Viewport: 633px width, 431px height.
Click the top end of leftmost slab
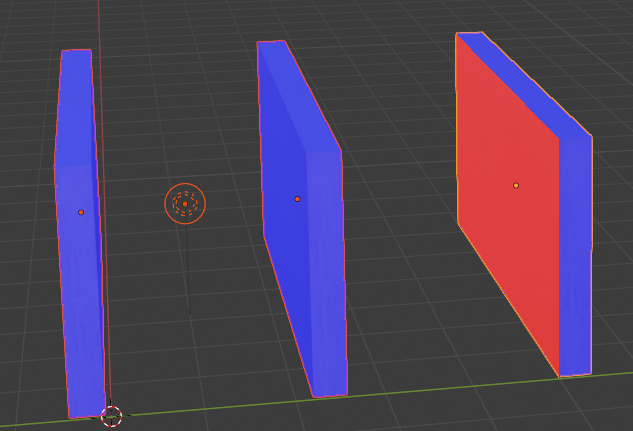pos(77,51)
